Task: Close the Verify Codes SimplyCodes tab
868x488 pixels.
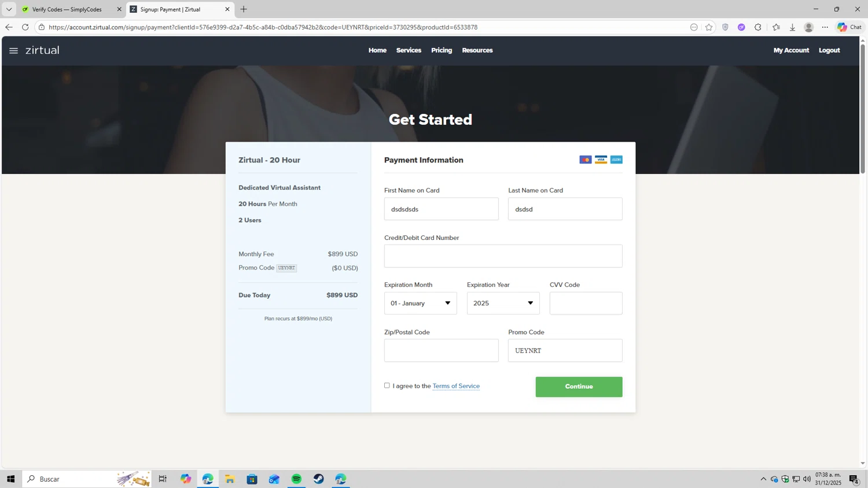Action: pos(119,9)
